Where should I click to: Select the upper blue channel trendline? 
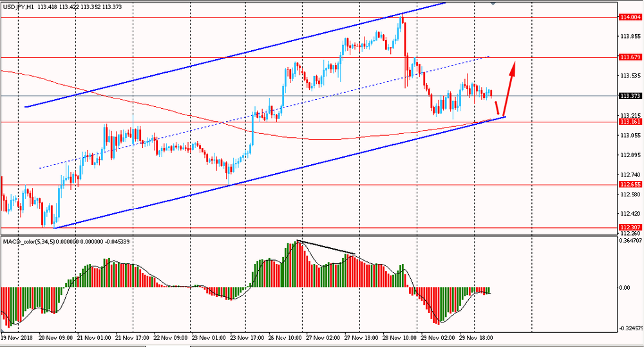point(235,55)
